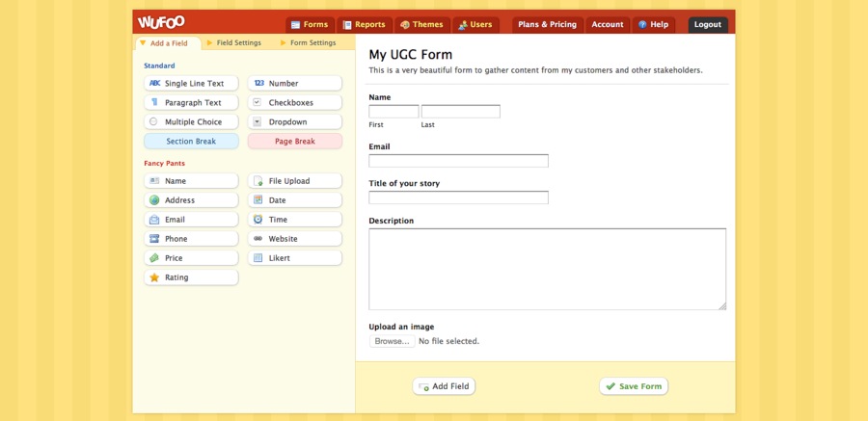The width and height of the screenshot is (868, 421).
Task: Click the Wufoo logo
Action: coord(161,22)
